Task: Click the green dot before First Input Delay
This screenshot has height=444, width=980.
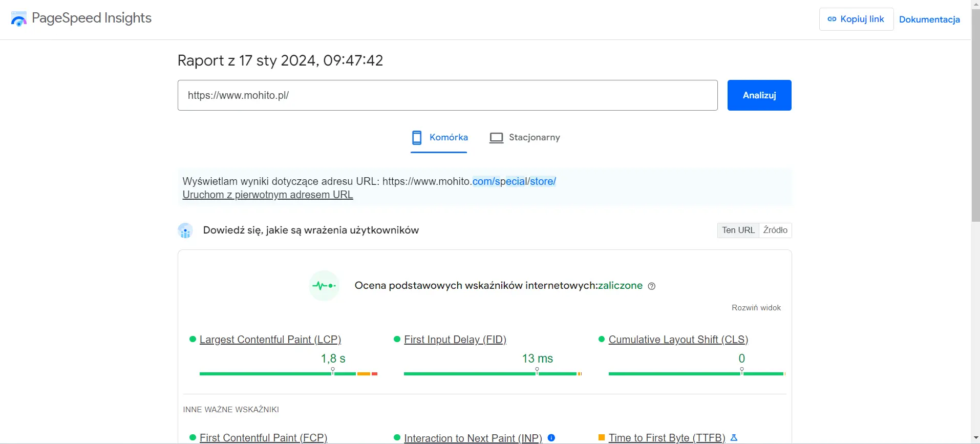Action: point(397,339)
